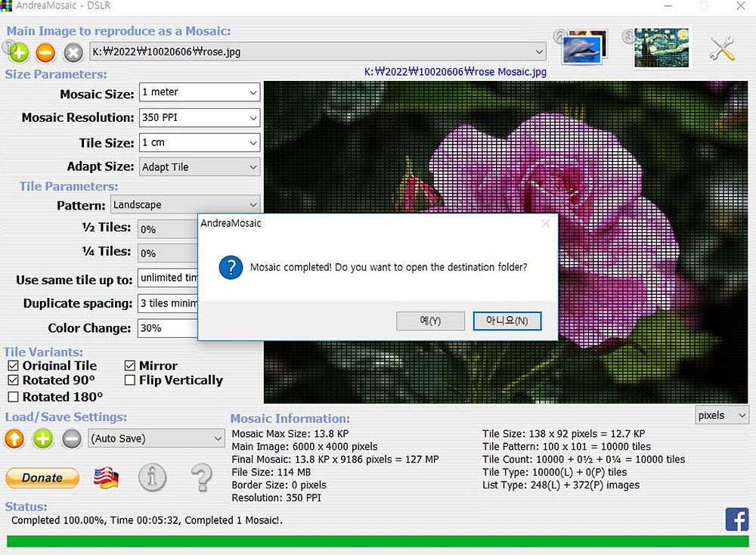Open Mosaic Size dropdown
The image size is (756, 555).
tap(200, 92)
